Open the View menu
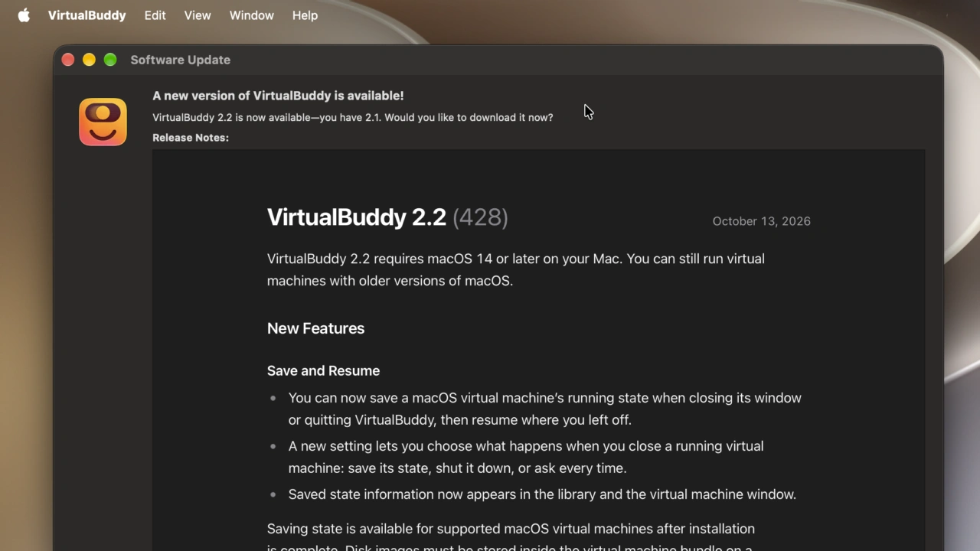Screen dimensions: 980x551 point(198,15)
